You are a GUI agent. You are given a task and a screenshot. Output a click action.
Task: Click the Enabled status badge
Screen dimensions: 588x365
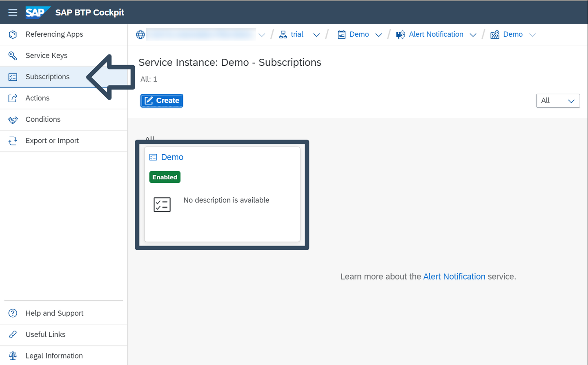165,177
